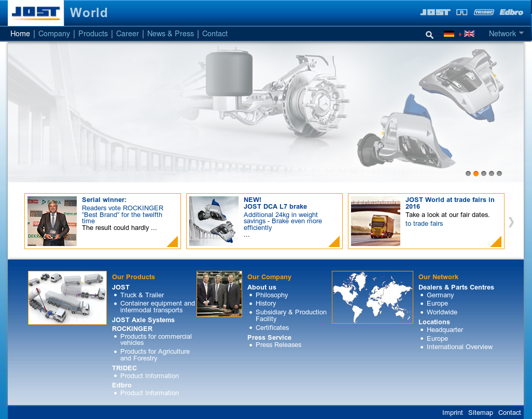Select the English UK flag icon
Image resolution: width=532 pixels, height=419 pixels.
(469, 34)
